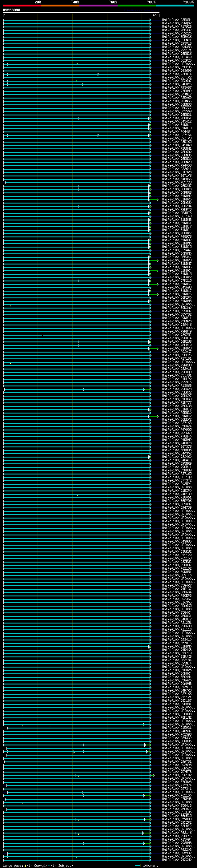The image size is (197, 868).
Task: Select the UniRef100_P93171 entry
Action: click(x=177, y=50)
